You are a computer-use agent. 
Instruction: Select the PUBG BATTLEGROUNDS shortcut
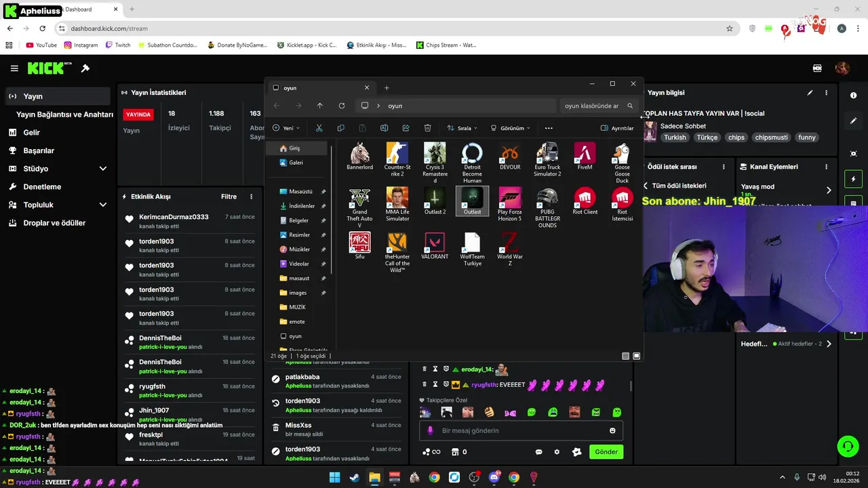pos(547,208)
